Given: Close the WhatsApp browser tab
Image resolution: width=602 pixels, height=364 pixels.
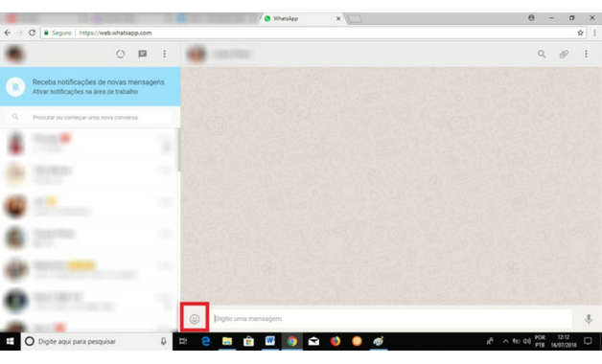Looking at the screenshot, I should [x=338, y=18].
